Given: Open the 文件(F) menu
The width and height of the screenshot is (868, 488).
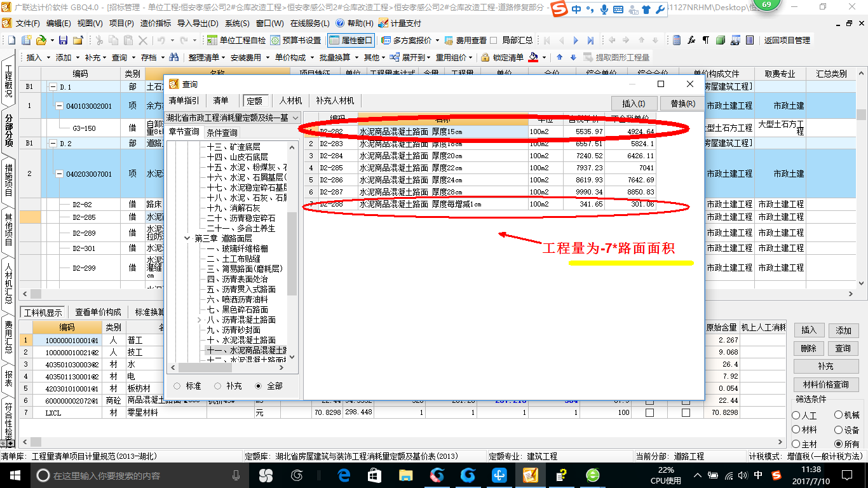Looking at the screenshot, I should coord(27,23).
